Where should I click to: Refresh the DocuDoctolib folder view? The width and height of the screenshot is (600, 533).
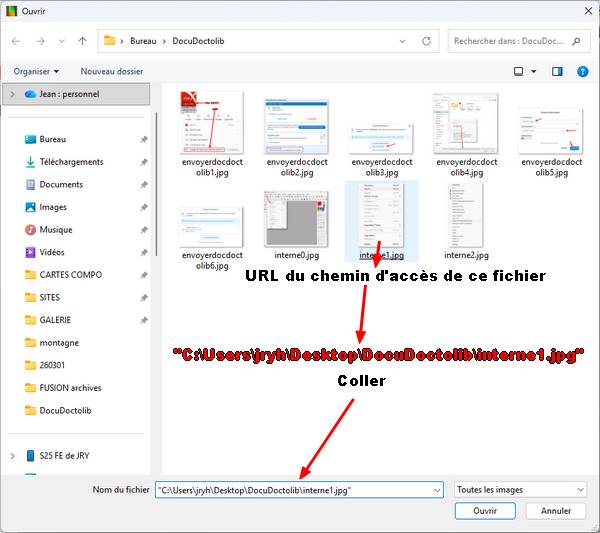click(426, 41)
